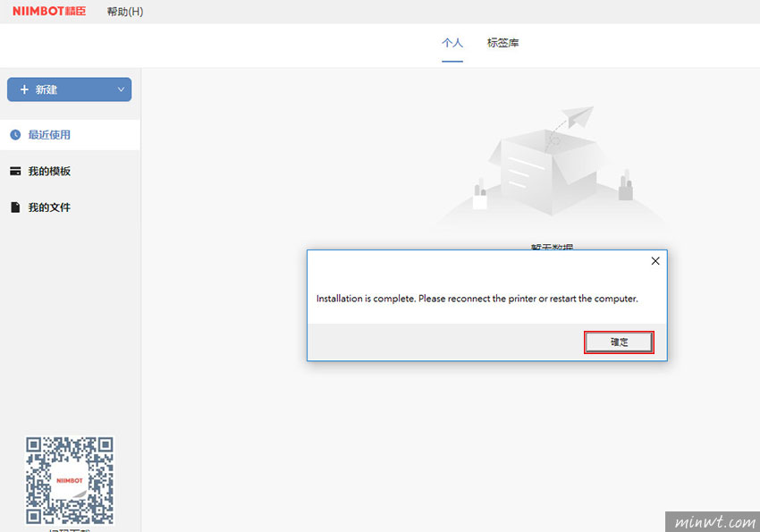The height and width of the screenshot is (532, 760).
Task: Expand the 新建 dropdown chevron
Action: pos(121,89)
